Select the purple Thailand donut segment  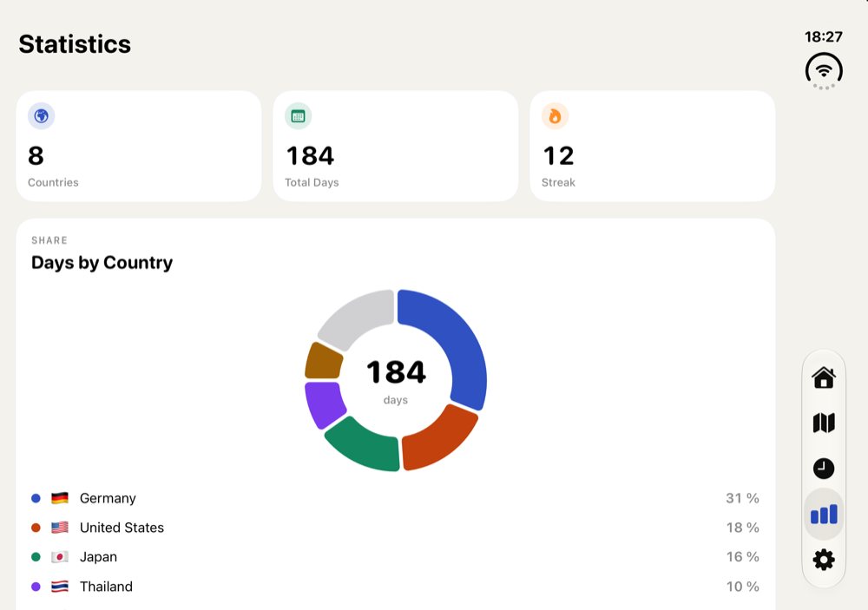click(323, 403)
